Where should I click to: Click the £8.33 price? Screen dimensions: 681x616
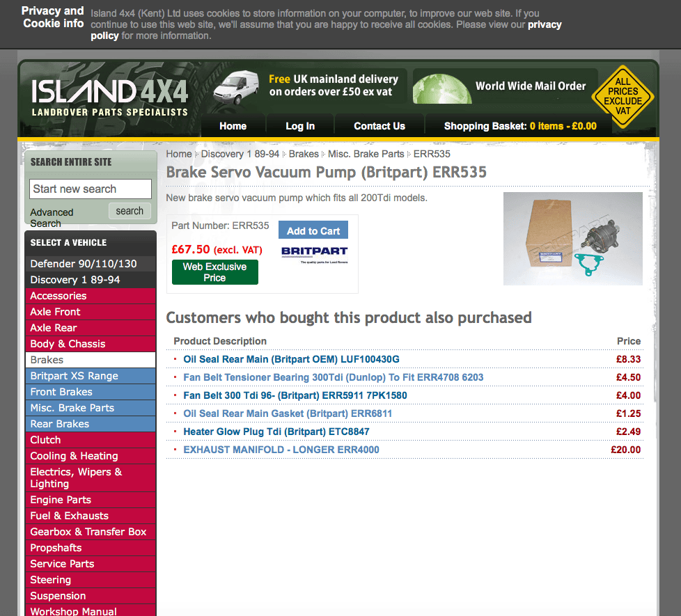coord(628,359)
